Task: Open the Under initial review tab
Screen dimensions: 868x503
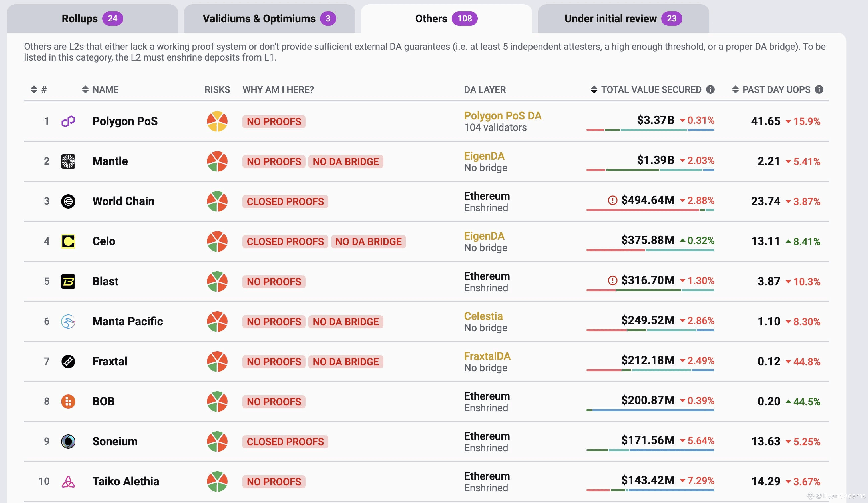Action: (x=623, y=19)
